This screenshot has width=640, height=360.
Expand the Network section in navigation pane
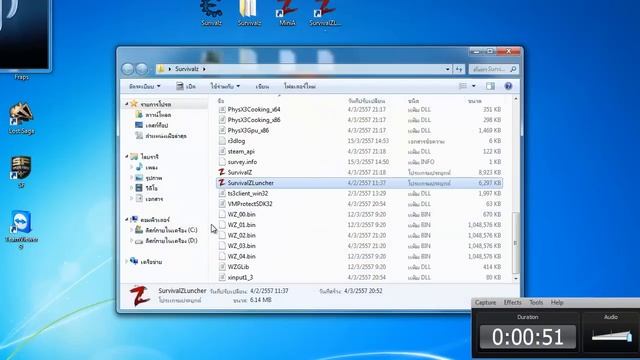point(127,262)
